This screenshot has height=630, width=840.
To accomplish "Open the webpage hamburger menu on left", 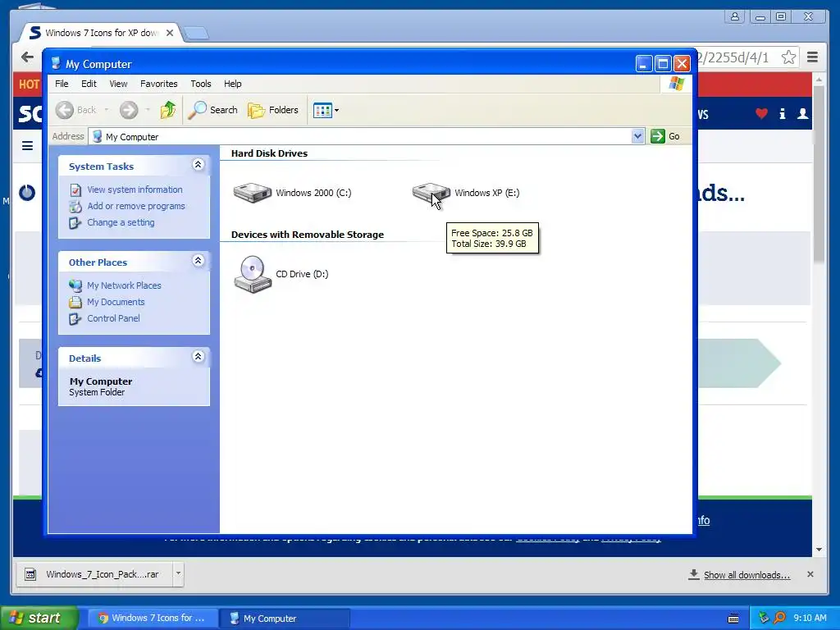I will pos(27,146).
